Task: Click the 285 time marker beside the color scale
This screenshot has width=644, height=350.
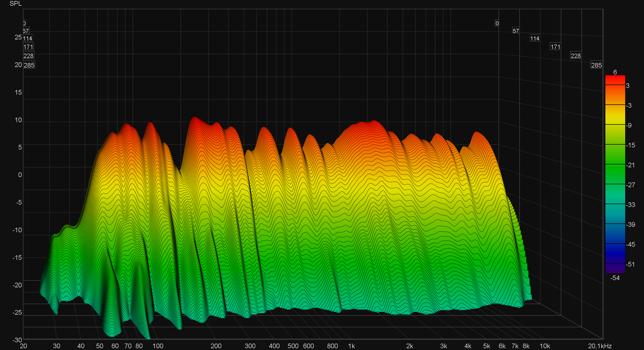Action: pos(596,65)
